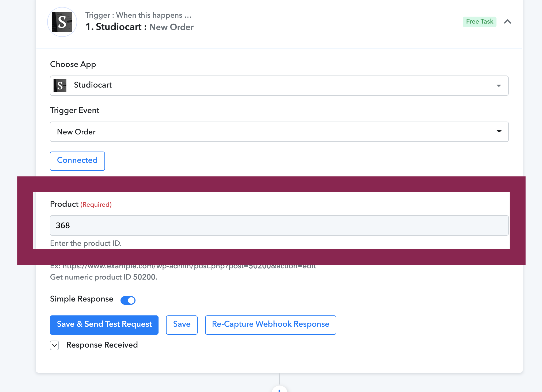Click the Product ID input field
Screen dimensions: 542x392
click(x=279, y=225)
